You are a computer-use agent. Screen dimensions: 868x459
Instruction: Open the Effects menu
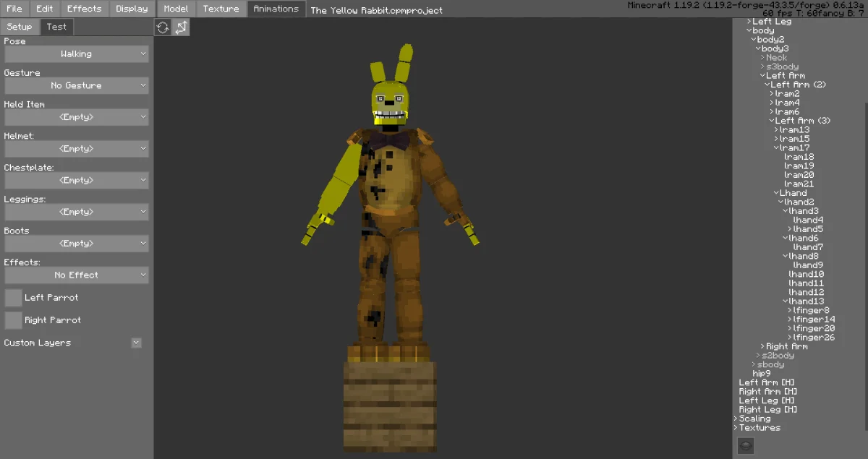[x=85, y=9]
